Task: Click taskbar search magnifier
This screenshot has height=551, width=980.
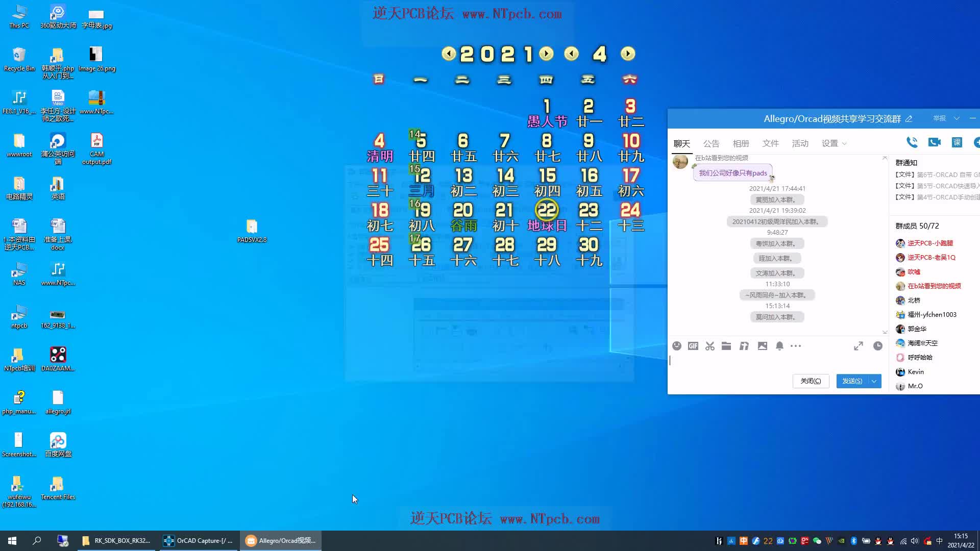Action: (x=37, y=541)
